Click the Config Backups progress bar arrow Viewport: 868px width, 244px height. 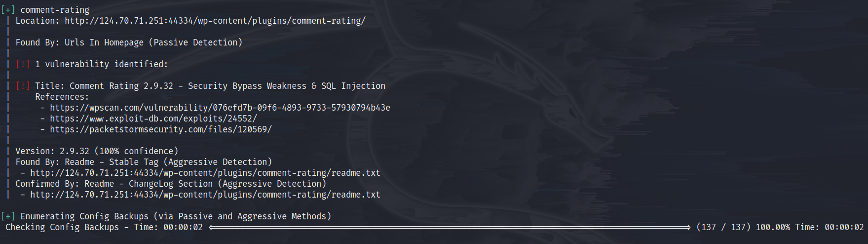[449, 227]
